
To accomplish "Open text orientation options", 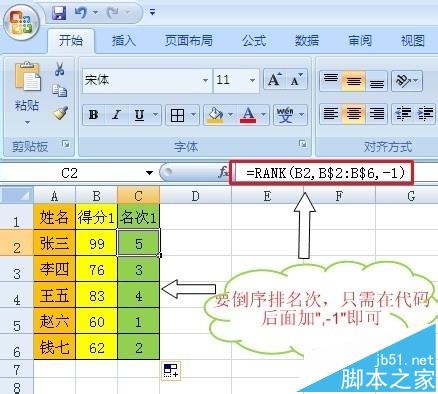I will point(407,80).
